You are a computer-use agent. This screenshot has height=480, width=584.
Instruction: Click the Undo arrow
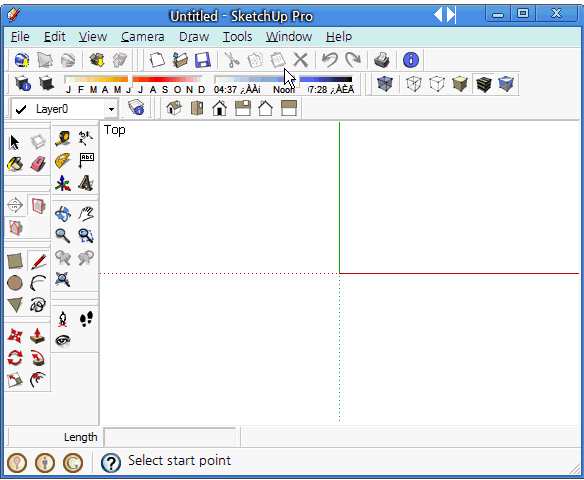coord(330,60)
